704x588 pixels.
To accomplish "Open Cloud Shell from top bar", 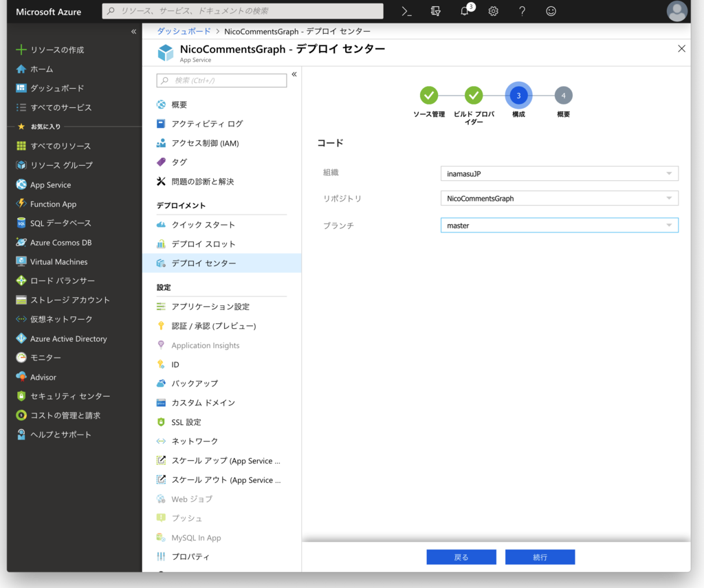I will (406, 11).
